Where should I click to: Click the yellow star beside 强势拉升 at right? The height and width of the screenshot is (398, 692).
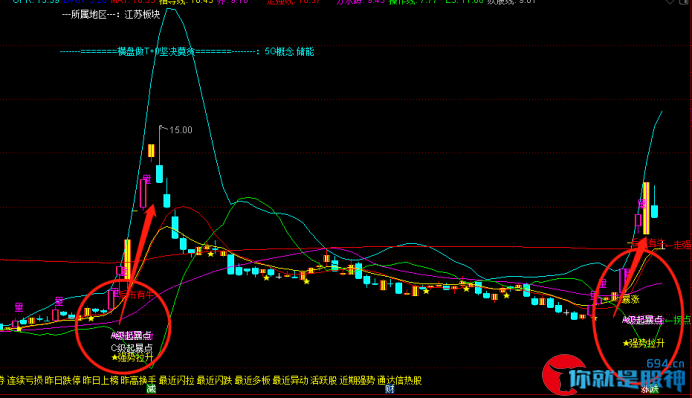[626, 343]
